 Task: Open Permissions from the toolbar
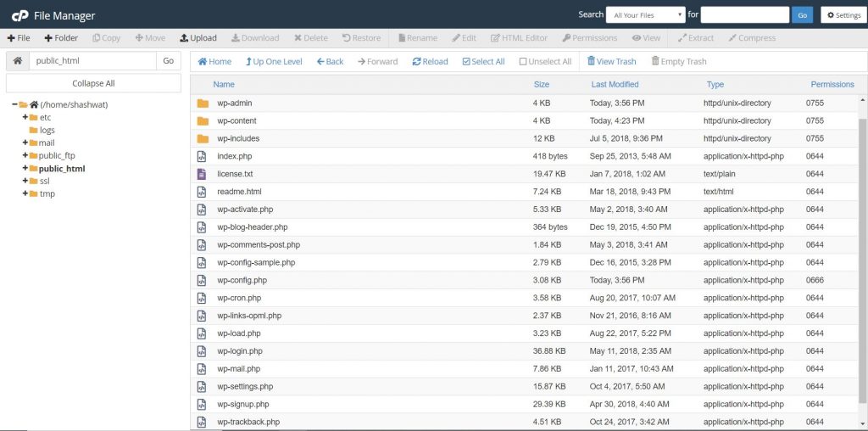[x=590, y=37]
